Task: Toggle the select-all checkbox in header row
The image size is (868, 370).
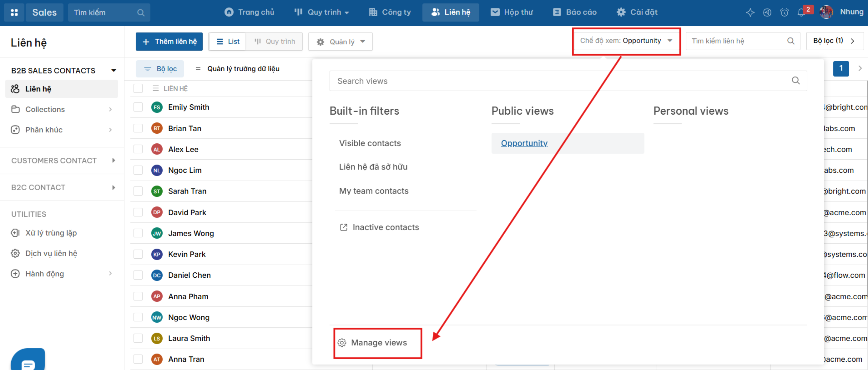Action: [138, 88]
